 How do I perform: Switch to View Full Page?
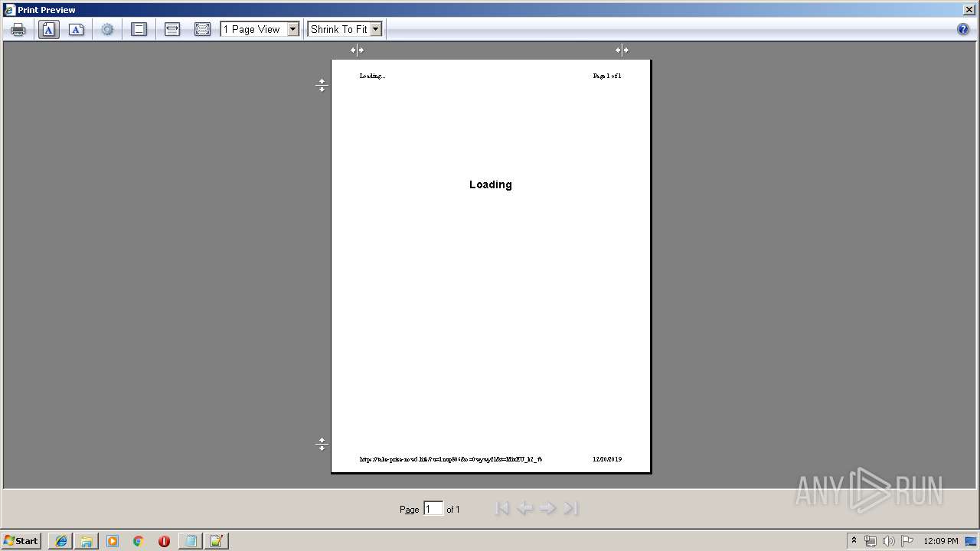[x=202, y=29]
